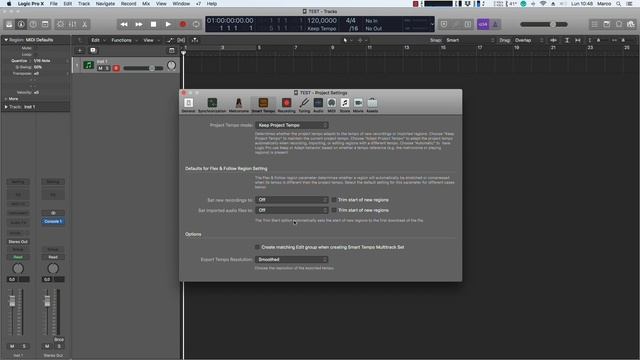640x360 pixels.
Task: Open the Track menu in menu bar
Action: (x=84, y=4)
